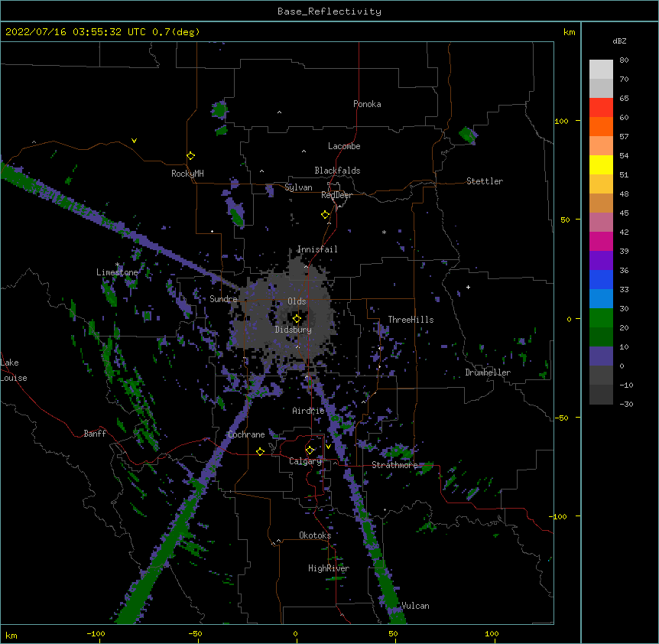
Task: Click the Innisfail city label
Action: pos(317,249)
